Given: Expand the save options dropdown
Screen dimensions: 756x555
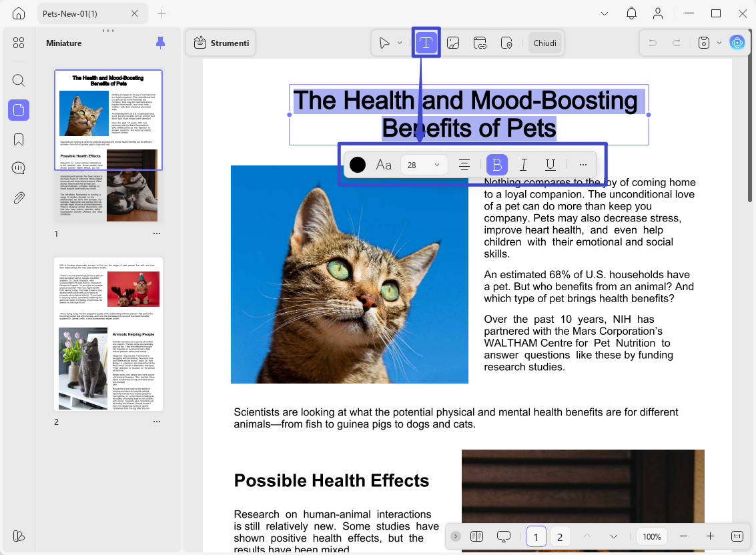Looking at the screenshot, I should (x=719, y=43).
